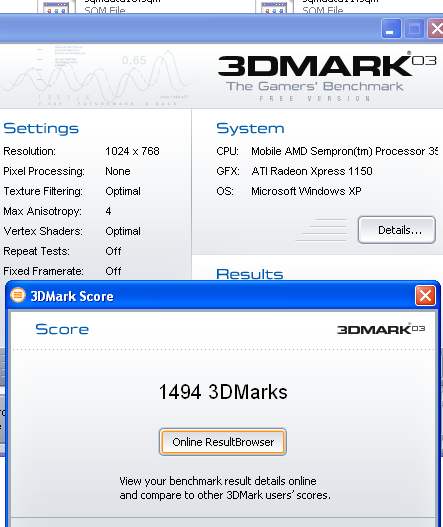
Task: Click the large 3DMARK03 banner logo
Action: [327, 66]
